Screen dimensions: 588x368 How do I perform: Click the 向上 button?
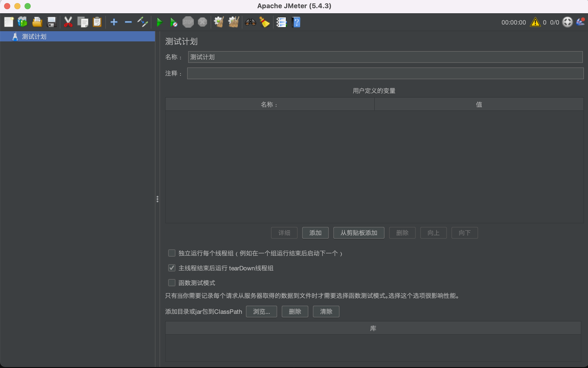pyautogui.click(x=434, y=233)
